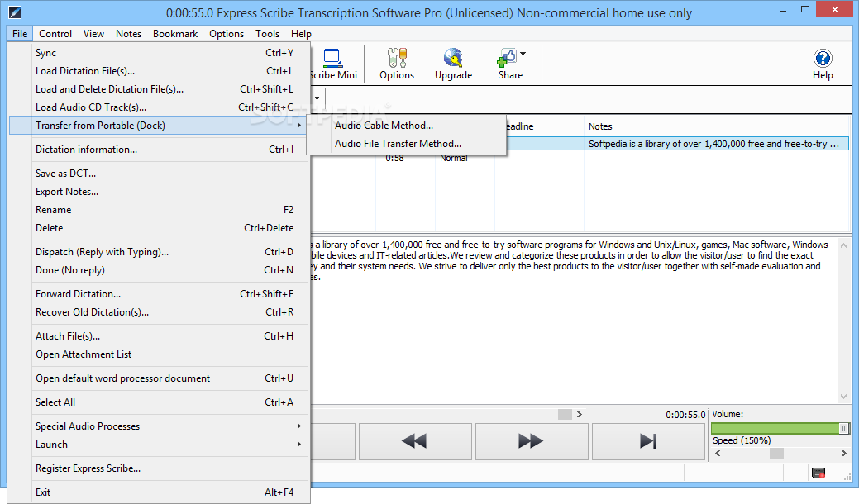The width and height of the screenshot is (859, 504).
Task: Click the Express Scribe title bar icon
Action: pos(16,12)
